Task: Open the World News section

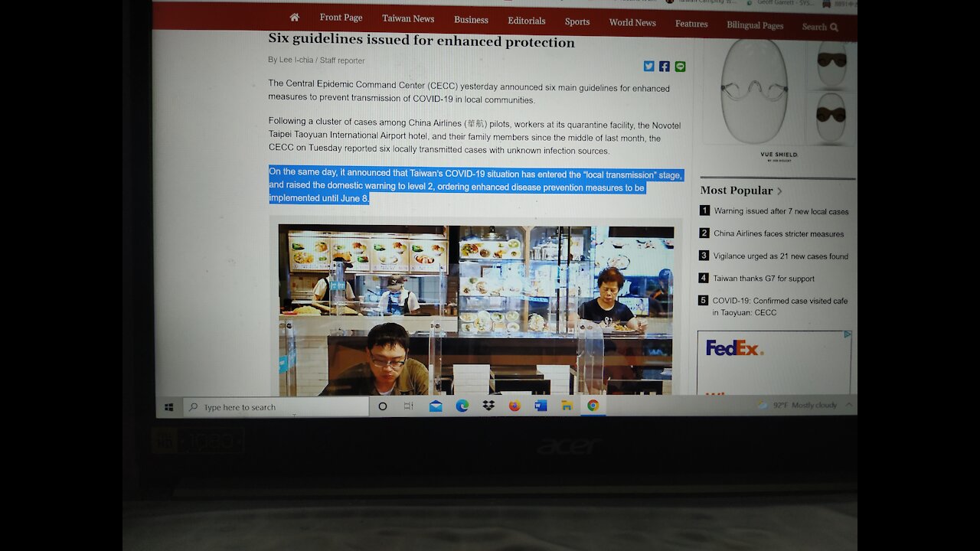Action: 632,22
